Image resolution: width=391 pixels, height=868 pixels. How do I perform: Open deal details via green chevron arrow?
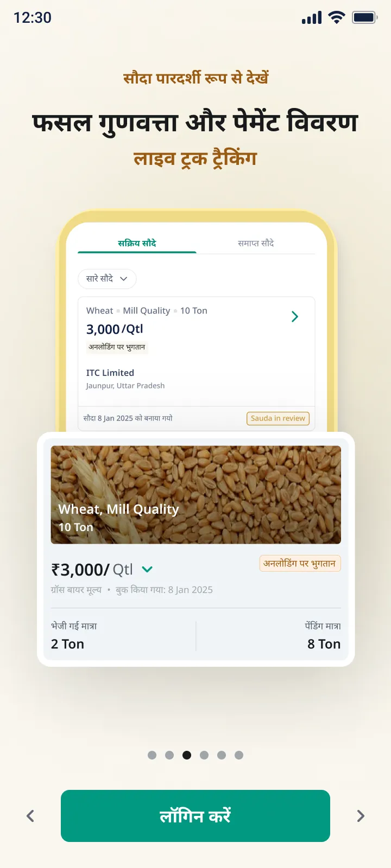(x=295, y=317)
